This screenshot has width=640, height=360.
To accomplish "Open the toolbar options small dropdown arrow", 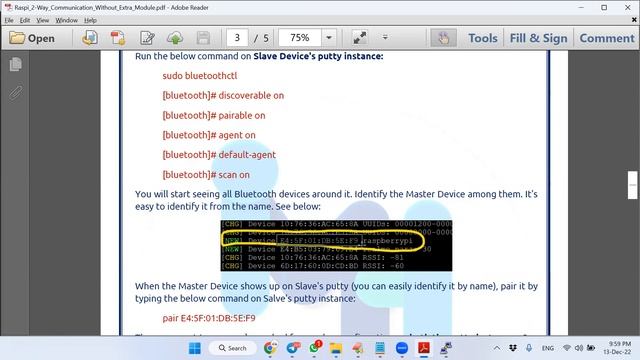I will point(385,38).
